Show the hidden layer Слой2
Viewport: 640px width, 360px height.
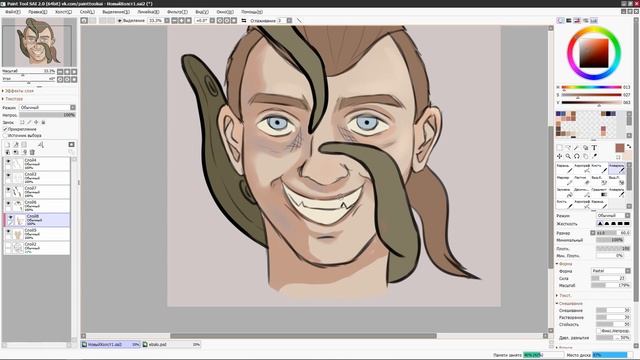[x=8, y=245]
